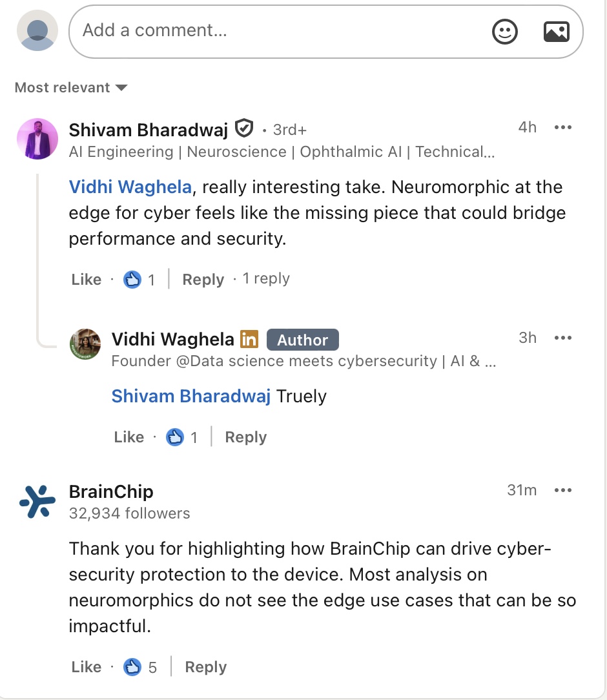Screen dimensions: 607x700
Task: Click thumbs-up reaction icon on Shivam's comment
Action: 132,280
